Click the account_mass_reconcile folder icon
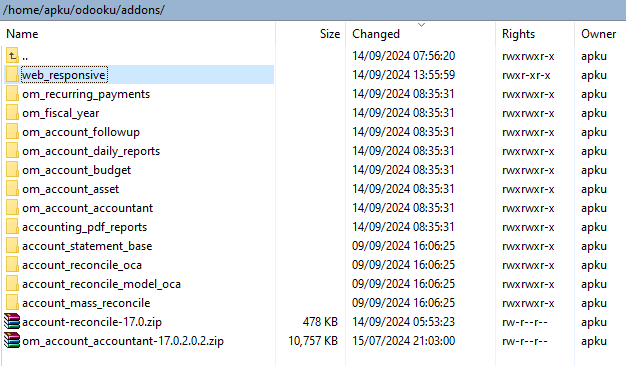626x366 pixels. (x=12, y=303)
